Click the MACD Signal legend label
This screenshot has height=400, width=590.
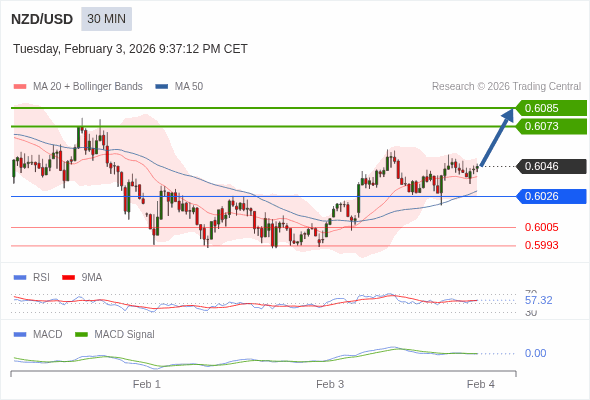click(125, 335)
